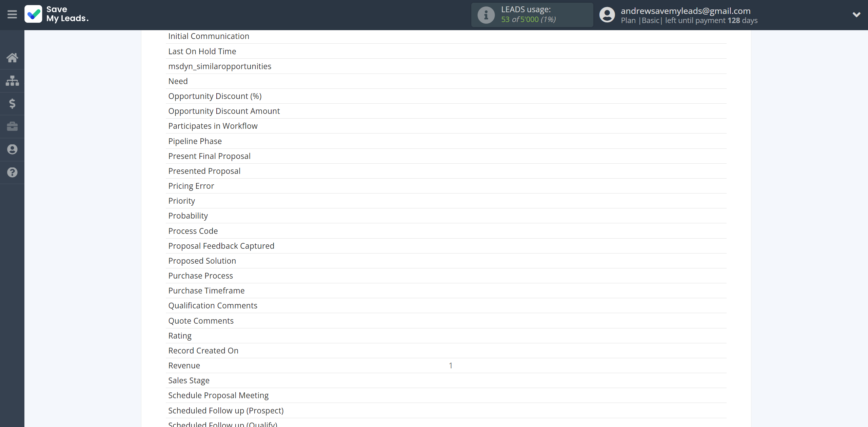Select the 'Opportunity Discount Amount' row
Screen dimensions: 868x427
point(446,111)
